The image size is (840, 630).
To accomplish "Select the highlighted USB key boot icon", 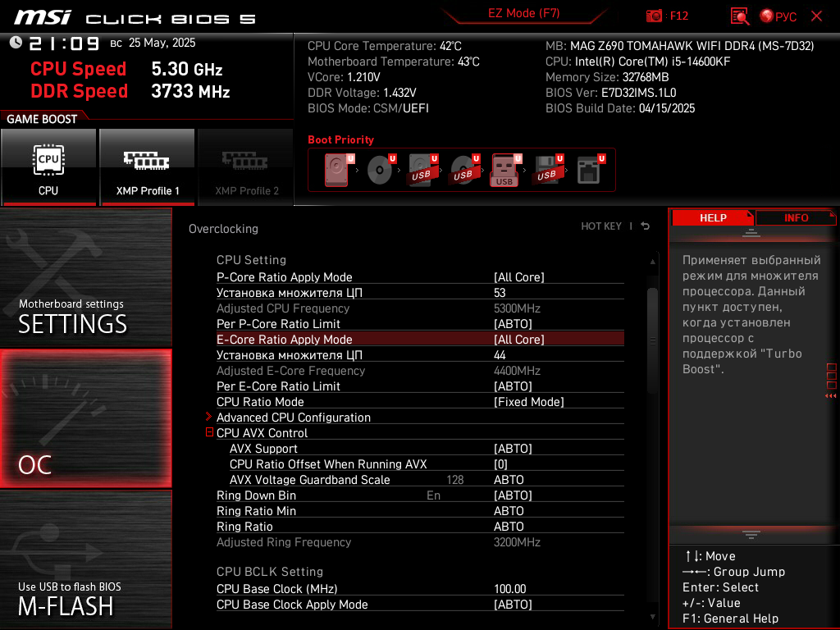I will click(x=505, y=170).
